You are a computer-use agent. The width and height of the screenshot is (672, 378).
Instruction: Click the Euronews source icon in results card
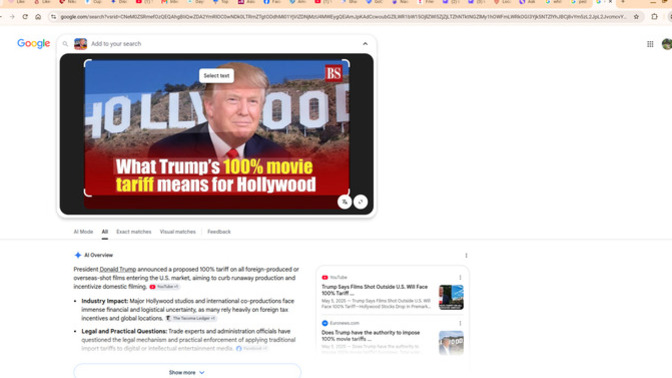[x=325, y=323]
